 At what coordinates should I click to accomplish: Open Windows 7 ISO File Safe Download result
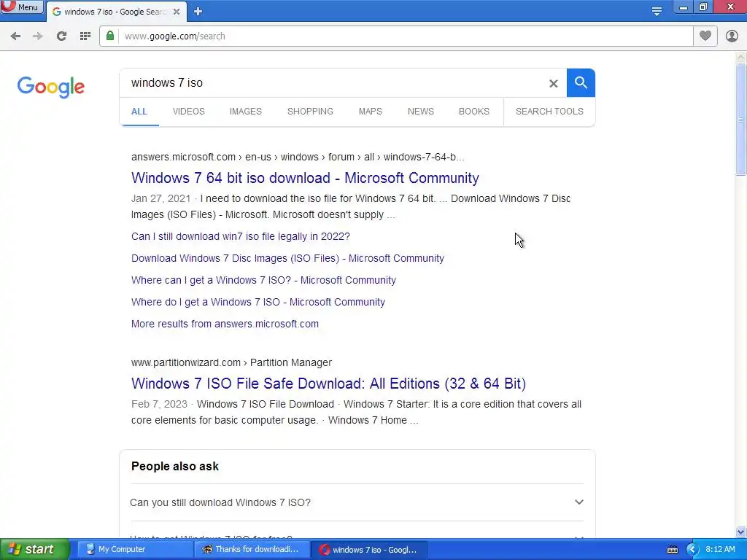click(x=328, y=384)
